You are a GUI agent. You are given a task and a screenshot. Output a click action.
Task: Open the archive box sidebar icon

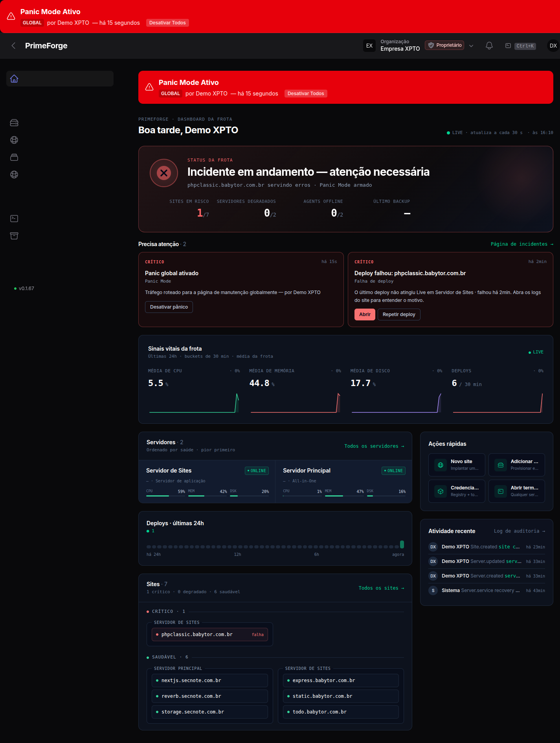click(x=14, y=236)
